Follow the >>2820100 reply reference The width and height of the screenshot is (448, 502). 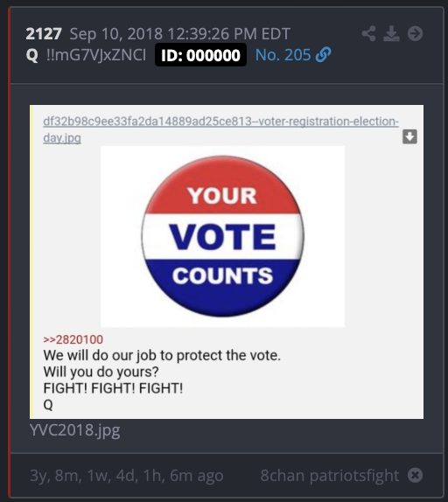tap(73, 339)
